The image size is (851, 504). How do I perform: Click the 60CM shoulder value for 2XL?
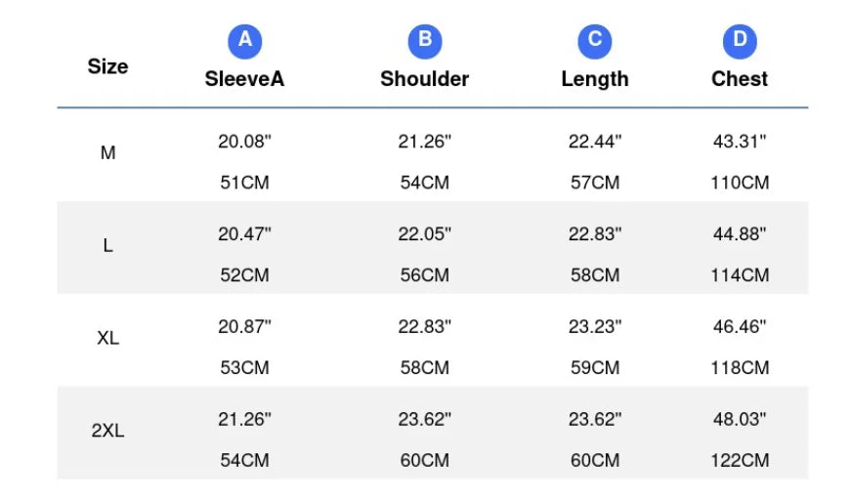[425, 461]
